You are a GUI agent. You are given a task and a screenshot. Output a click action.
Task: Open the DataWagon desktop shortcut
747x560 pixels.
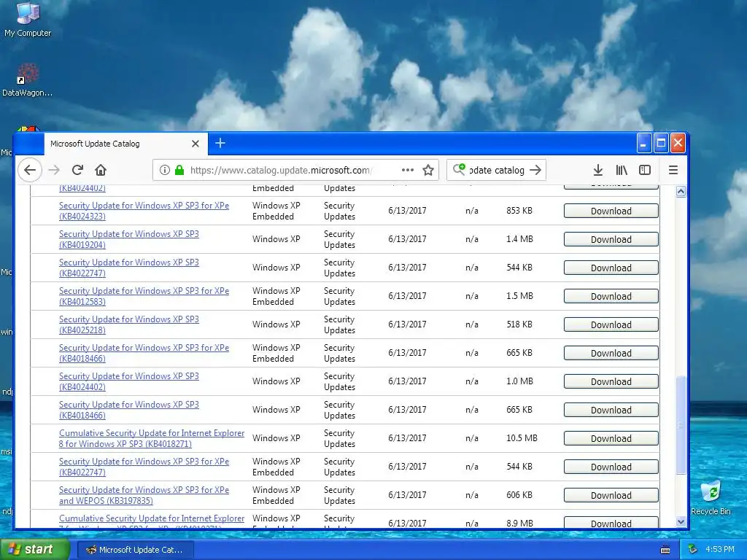27,80
